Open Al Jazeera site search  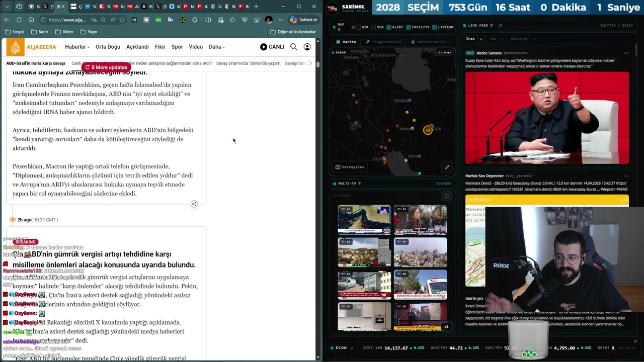(294, 47)
